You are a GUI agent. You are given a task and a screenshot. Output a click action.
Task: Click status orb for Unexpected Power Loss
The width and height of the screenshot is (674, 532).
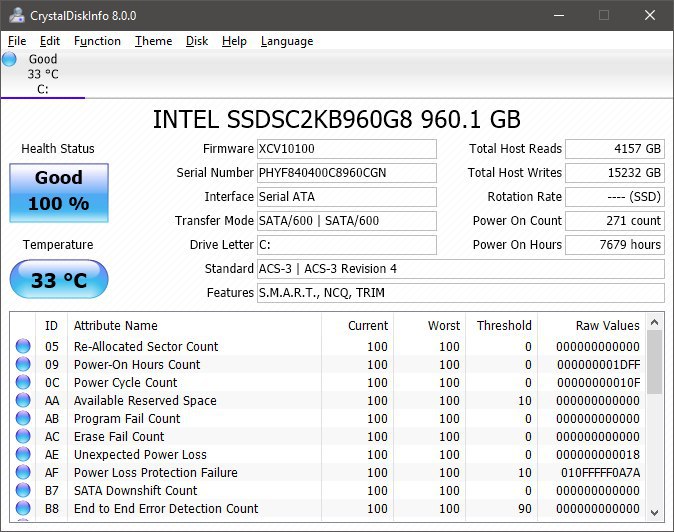pos(23,454)
